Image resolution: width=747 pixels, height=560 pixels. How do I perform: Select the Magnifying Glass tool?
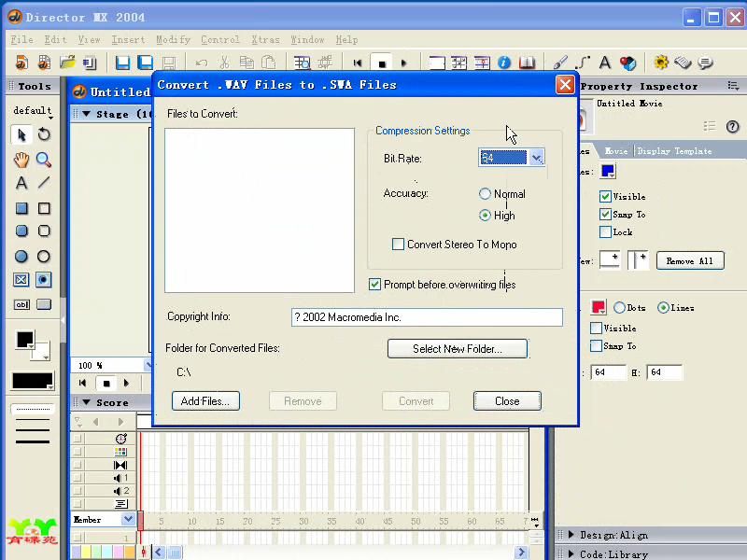click(x=44, y=160)
